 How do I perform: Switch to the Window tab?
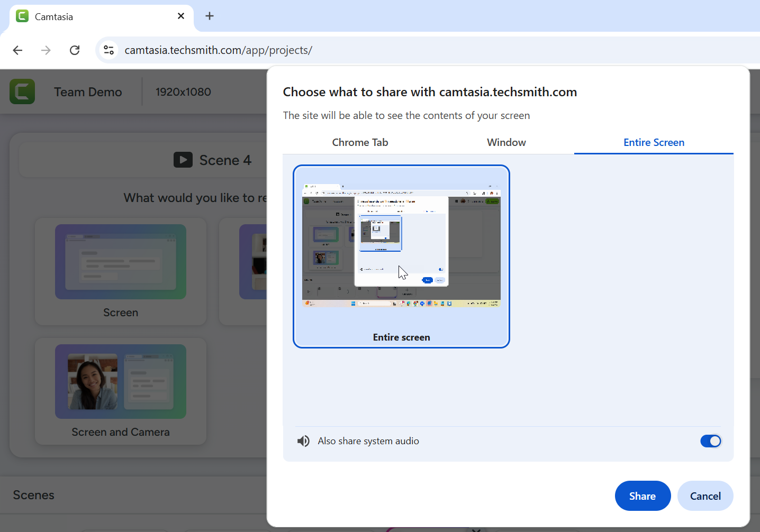pyautogui.click(x=506, y=142)
